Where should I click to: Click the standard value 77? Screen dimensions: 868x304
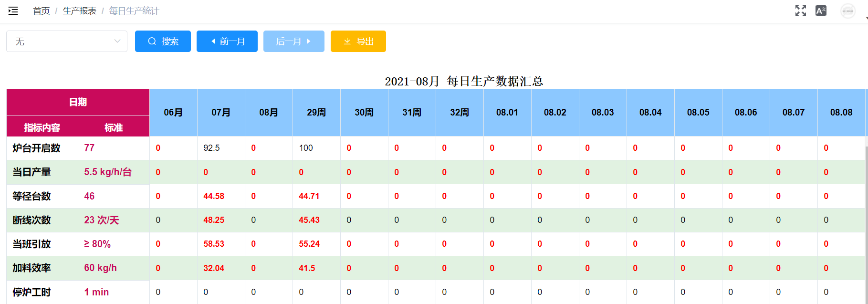coord(89,148)
